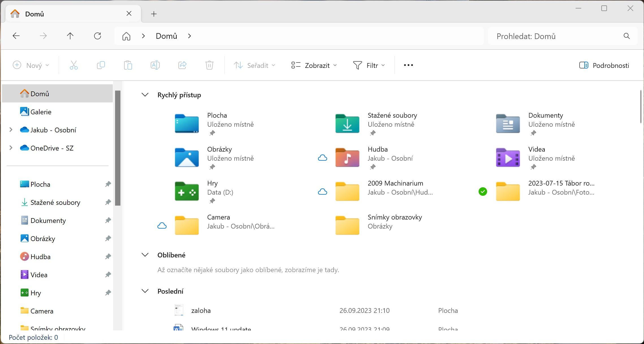Navigate up one level arrow
Image resolution: width=644 pixels, height=344 pixels.
click(x=70, y=36)
